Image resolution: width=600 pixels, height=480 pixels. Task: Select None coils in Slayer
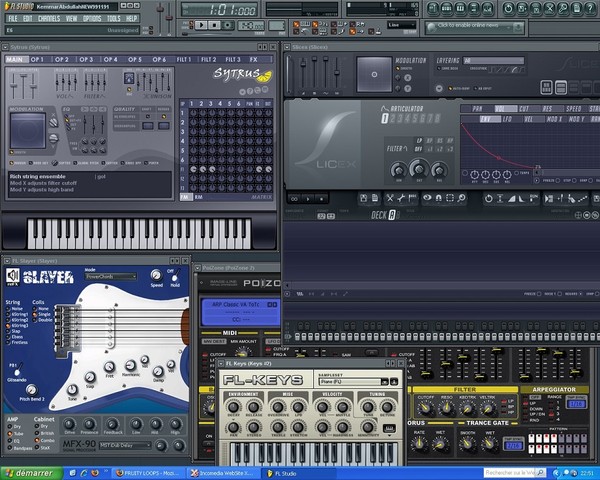(x=41, y=309)
